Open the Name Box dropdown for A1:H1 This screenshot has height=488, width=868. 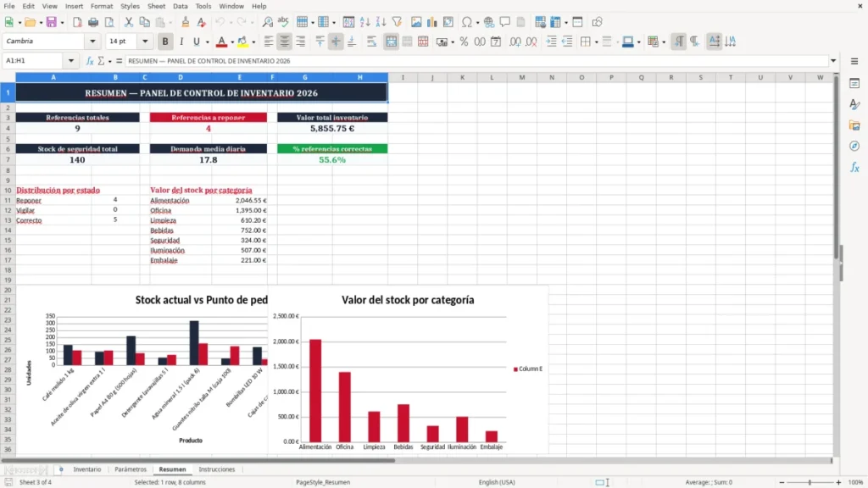(x=71, y=61)
